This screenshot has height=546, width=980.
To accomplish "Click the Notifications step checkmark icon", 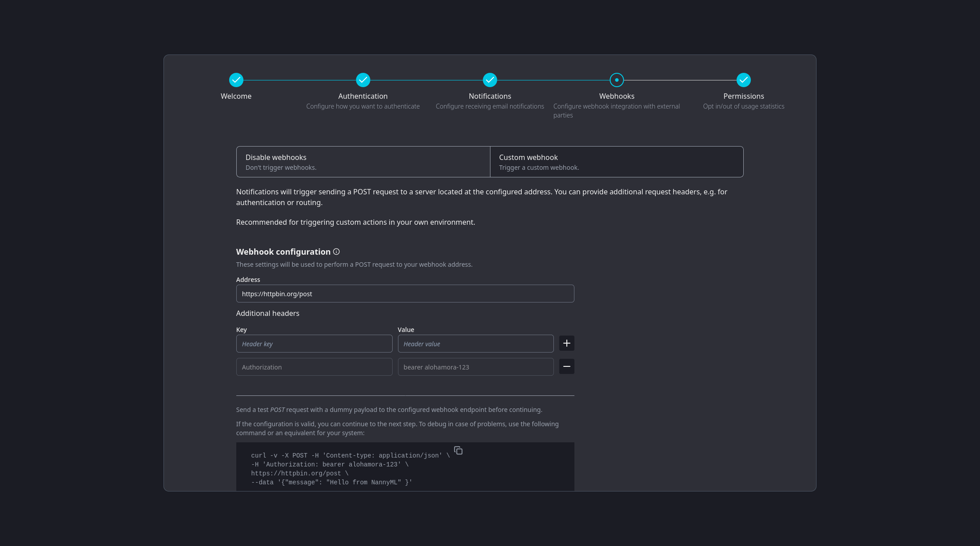I will (x=490, y=80).
